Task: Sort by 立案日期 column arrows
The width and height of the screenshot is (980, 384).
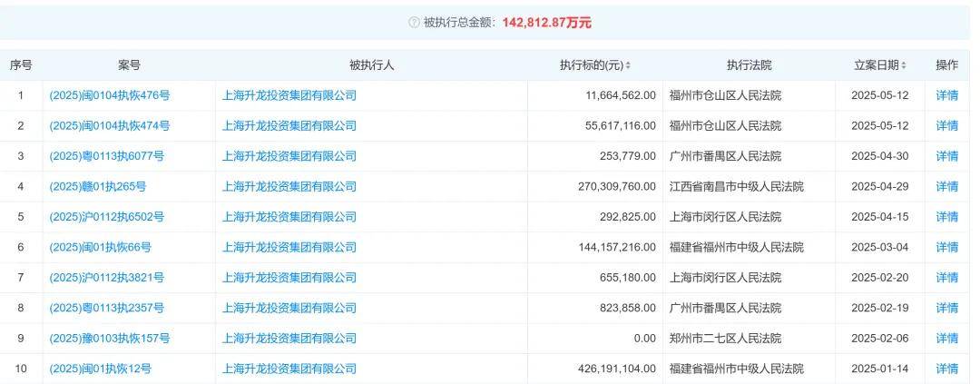Action: (x=904, y=65)
